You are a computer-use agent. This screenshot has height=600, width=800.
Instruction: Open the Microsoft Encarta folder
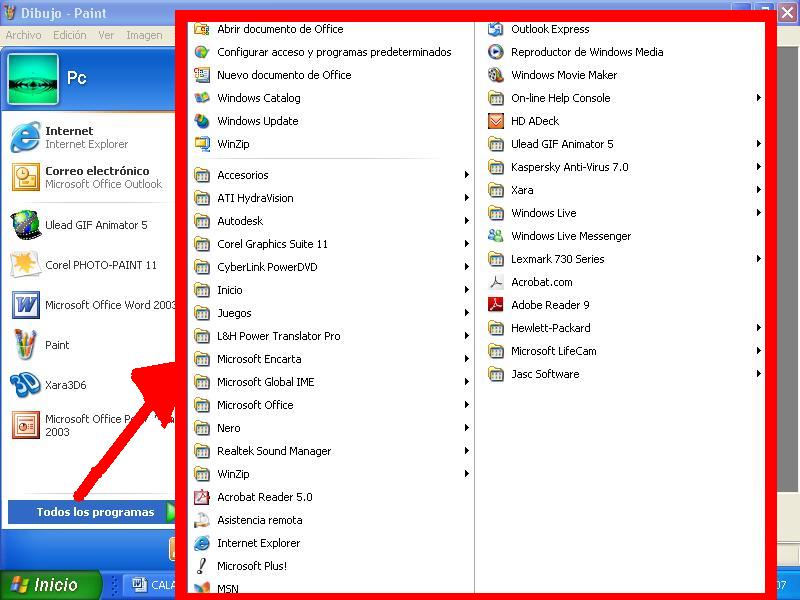pos(332,359)
